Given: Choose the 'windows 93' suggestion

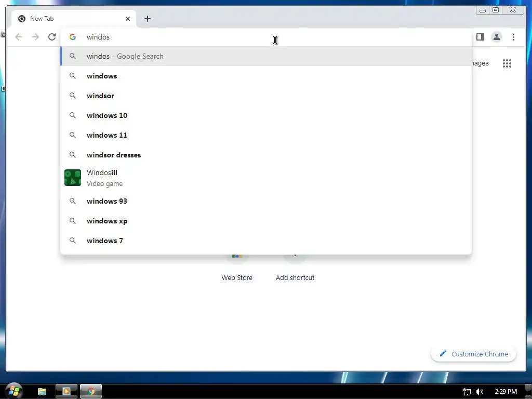Looking at the screenshot, I should [266, 201].
